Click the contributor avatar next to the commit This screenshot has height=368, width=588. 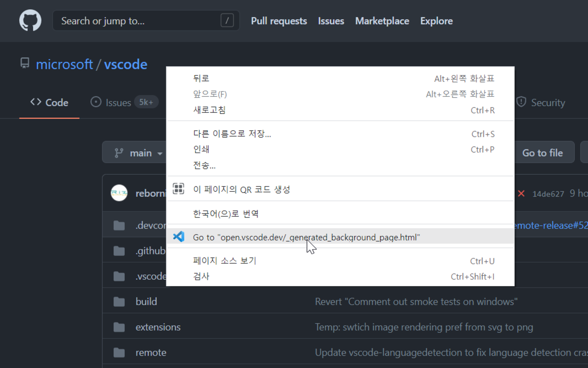(x=119, y=193)
